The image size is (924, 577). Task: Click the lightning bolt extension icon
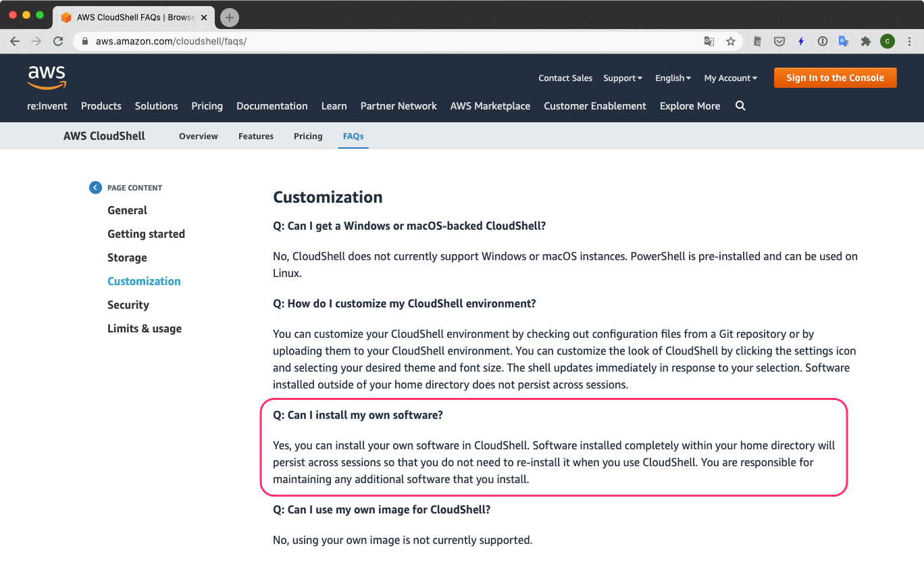click(800, 41)
